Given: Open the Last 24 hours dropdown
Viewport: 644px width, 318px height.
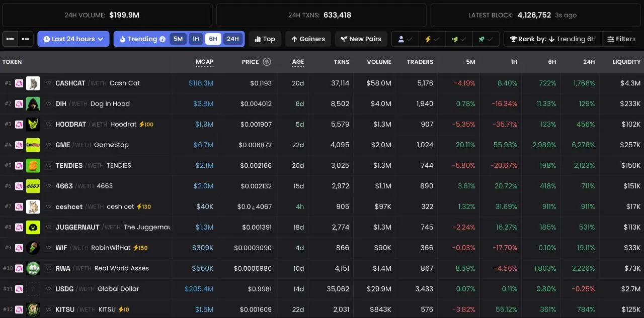Looking at the screenshot, I should [73, 39].
